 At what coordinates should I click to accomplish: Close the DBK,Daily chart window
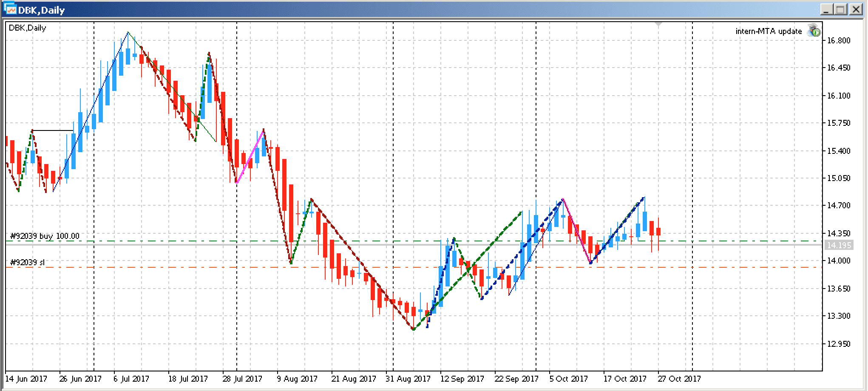856,9
